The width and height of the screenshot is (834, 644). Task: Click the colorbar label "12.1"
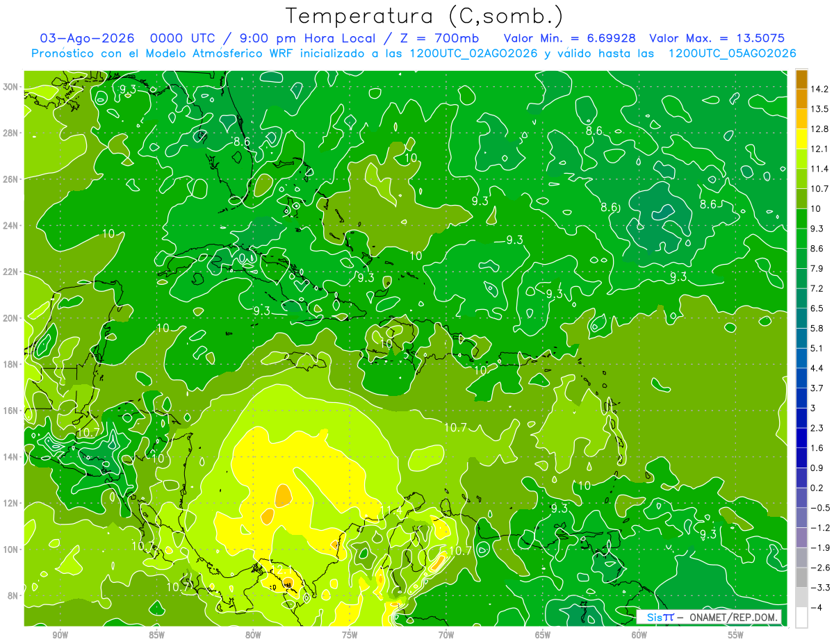819,149
